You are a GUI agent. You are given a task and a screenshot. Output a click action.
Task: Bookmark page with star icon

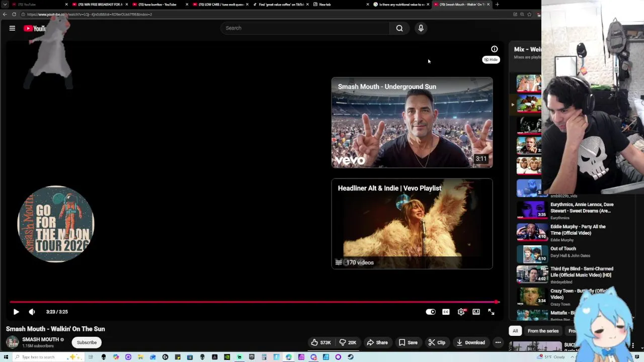529,15
